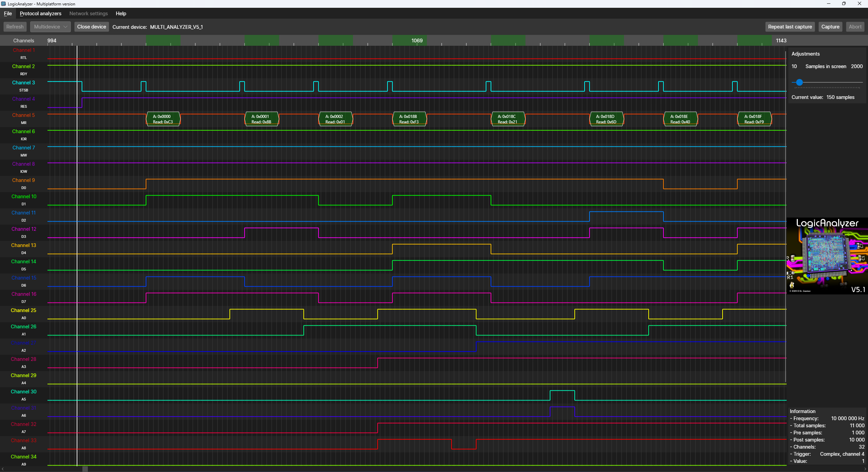Click the LogicAnalyzer V5.1 logo image
The height and width of the screenshot is (472, 868).
click(x=827, y=256)
